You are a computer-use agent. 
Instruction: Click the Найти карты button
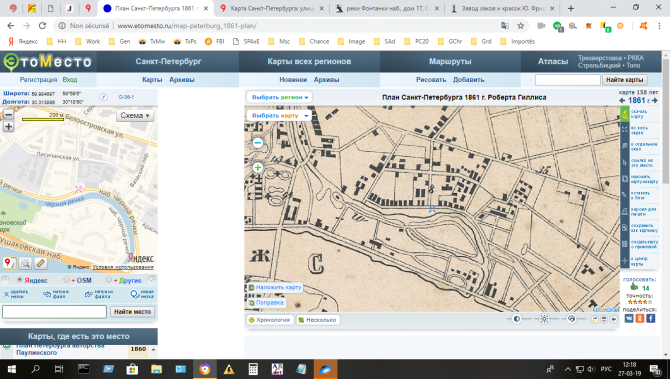(x=624, y=79)
